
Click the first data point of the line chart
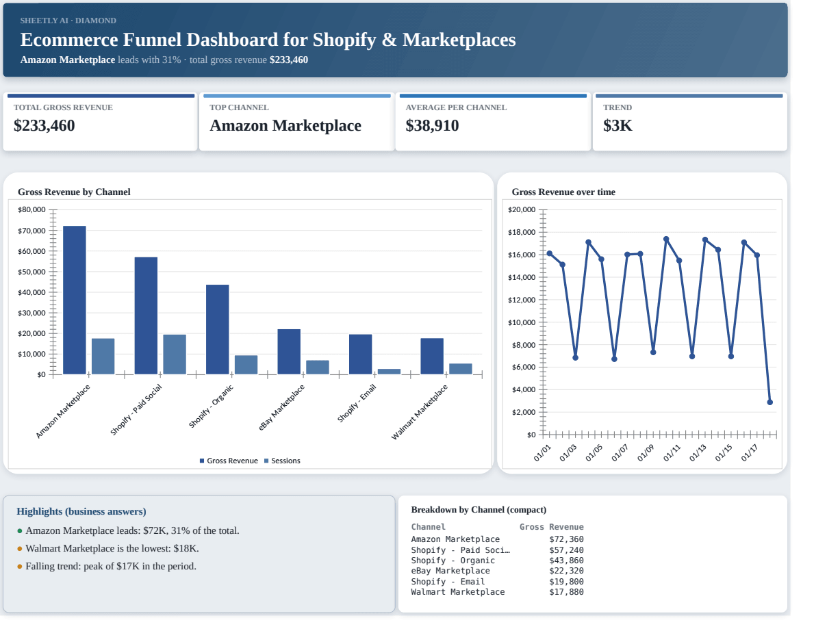click(549, 253)
